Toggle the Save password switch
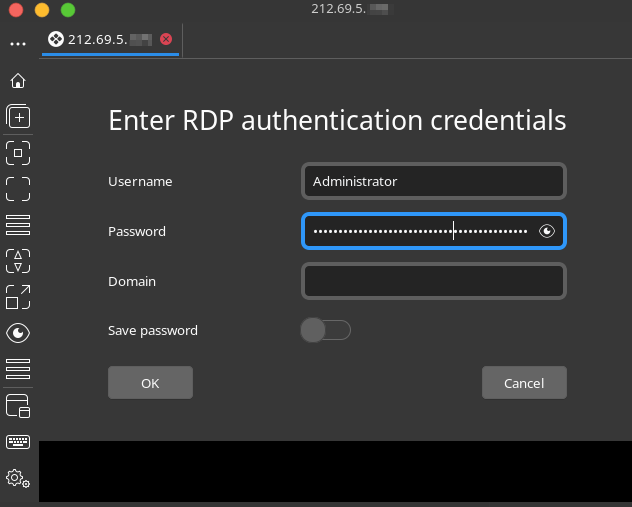 [x=325, y=330]
